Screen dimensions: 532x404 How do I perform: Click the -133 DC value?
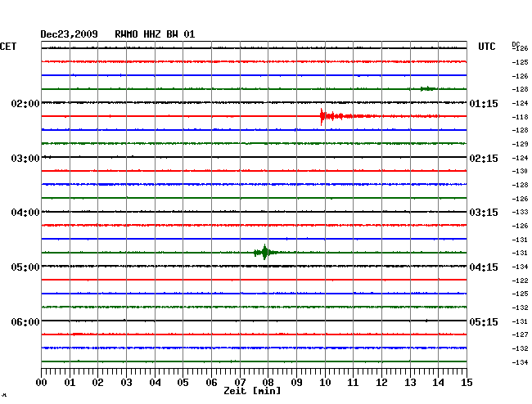520,212
